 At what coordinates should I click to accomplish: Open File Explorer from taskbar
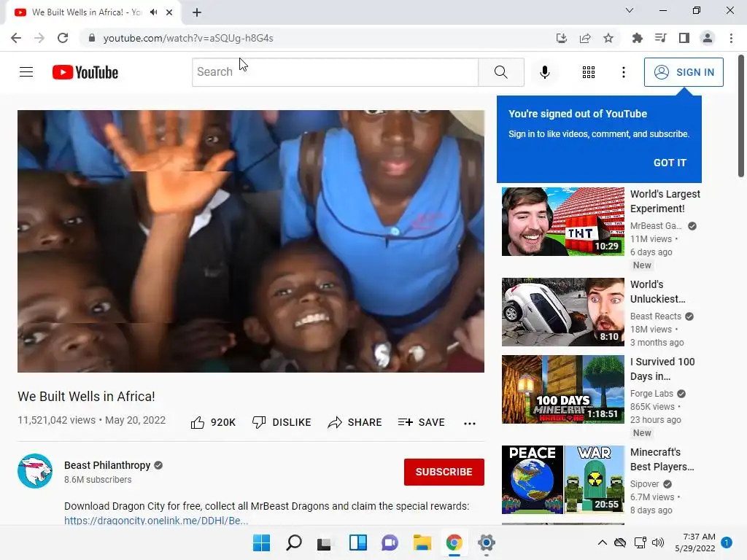click(422, 542)
